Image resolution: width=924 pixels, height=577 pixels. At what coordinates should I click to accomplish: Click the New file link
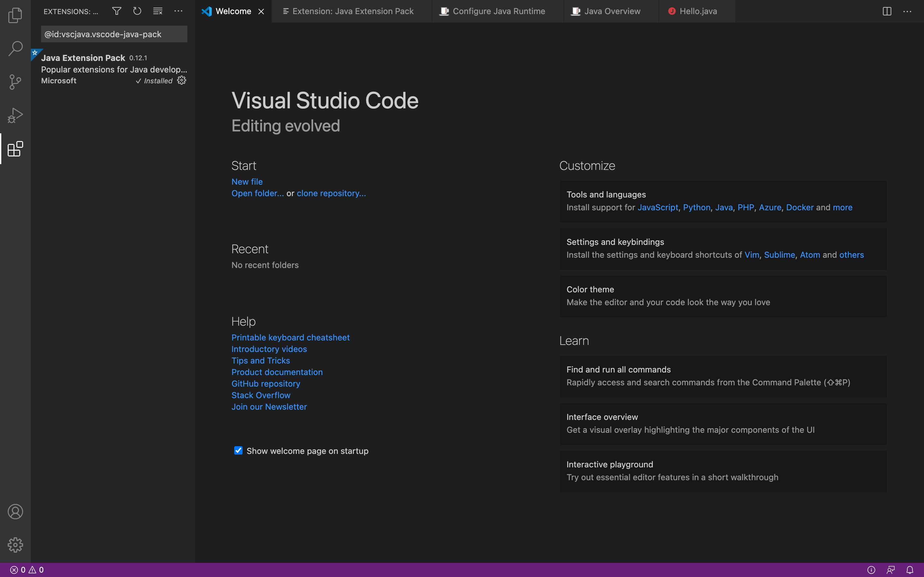coord(247,182)
